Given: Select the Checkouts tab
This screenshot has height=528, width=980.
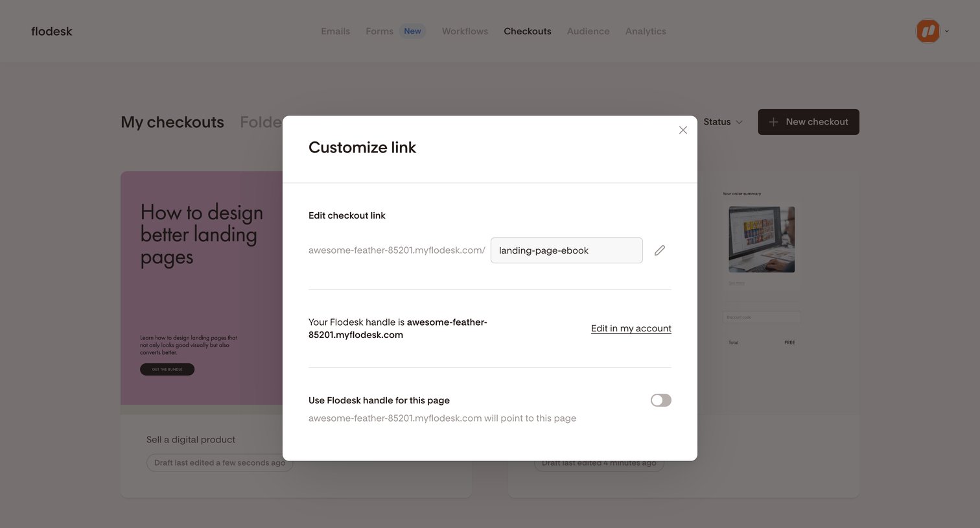Looking at the screenshot, I should 528,31.
